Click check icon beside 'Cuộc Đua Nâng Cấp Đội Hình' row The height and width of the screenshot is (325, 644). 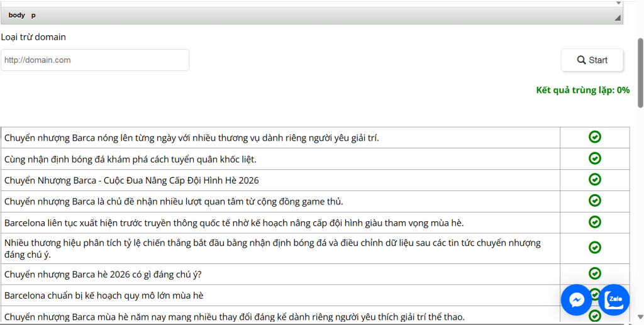[x=595, y=179]
